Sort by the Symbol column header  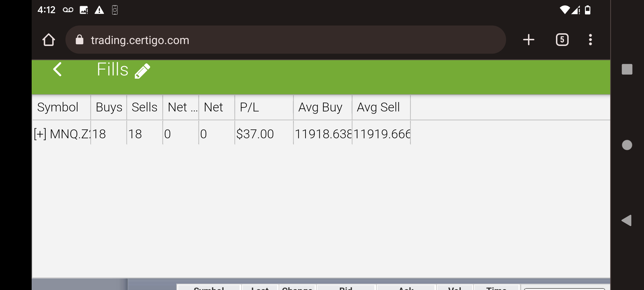tap(61, 107)
